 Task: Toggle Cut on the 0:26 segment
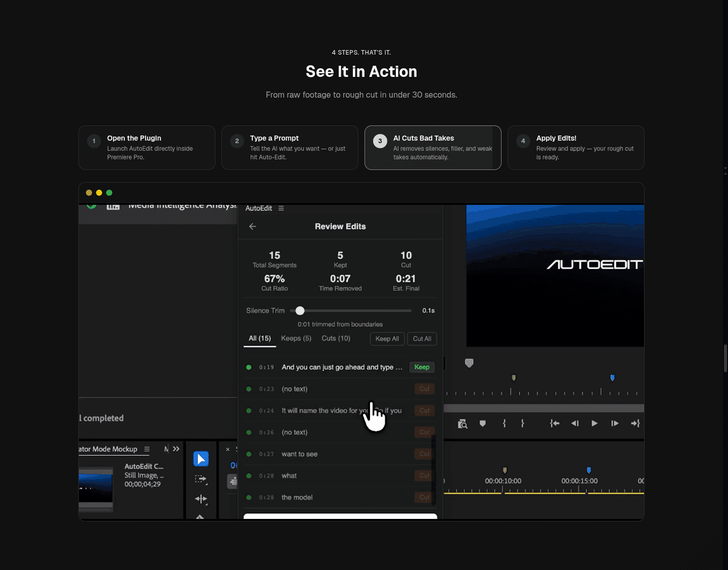coord(424,432)
